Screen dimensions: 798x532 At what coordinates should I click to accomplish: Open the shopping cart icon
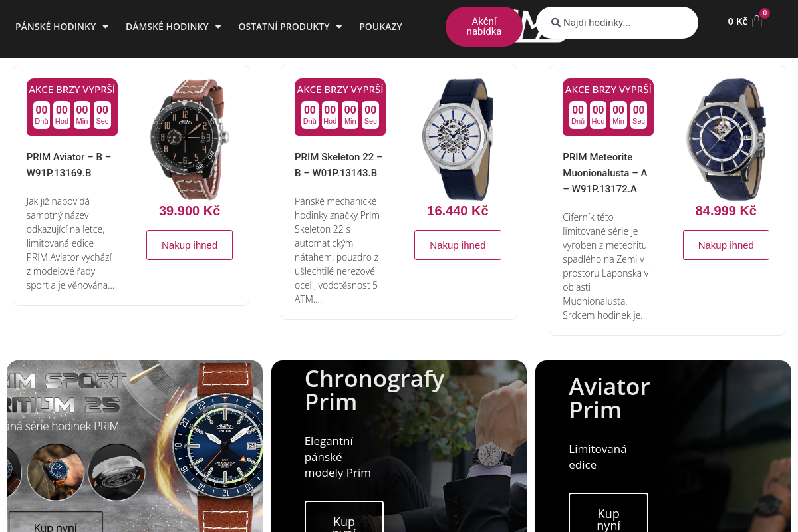(757, 21)
